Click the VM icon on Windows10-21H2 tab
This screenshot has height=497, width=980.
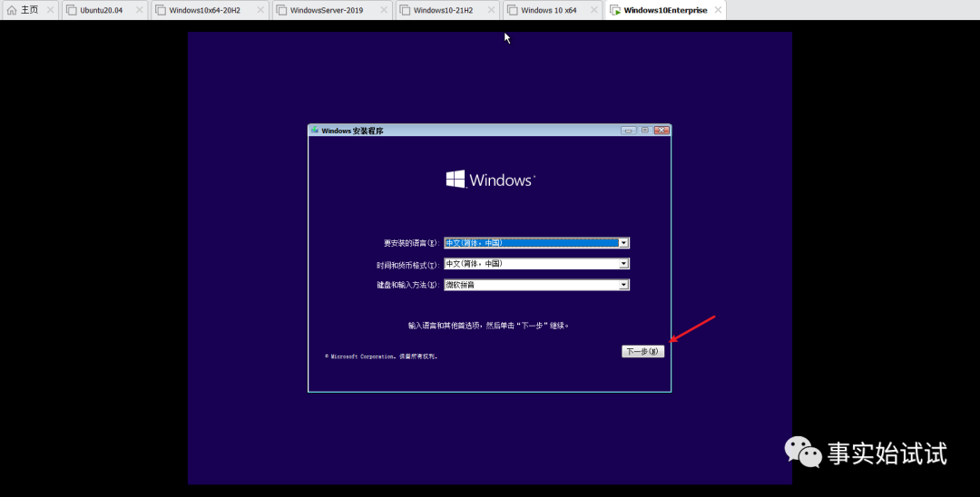coord(406,10)
